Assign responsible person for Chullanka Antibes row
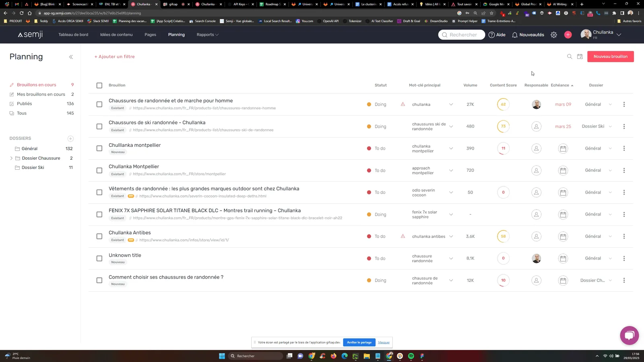 point(536,237)
